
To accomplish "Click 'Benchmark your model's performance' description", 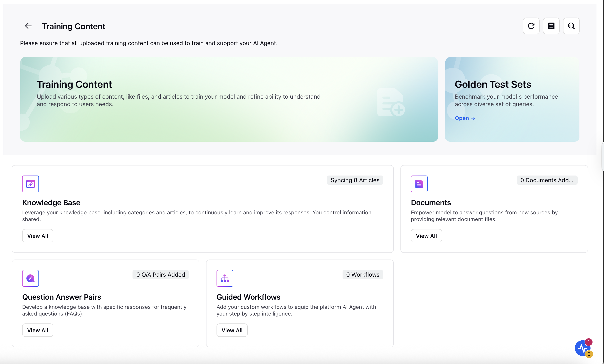I will pyautogui.click(x=506, y=100).
